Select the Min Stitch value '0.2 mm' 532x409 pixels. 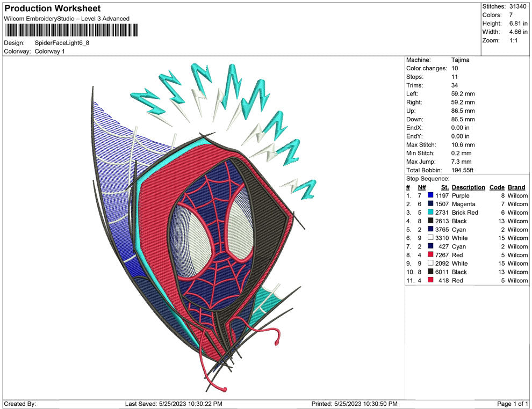click(x=462, y=153)
